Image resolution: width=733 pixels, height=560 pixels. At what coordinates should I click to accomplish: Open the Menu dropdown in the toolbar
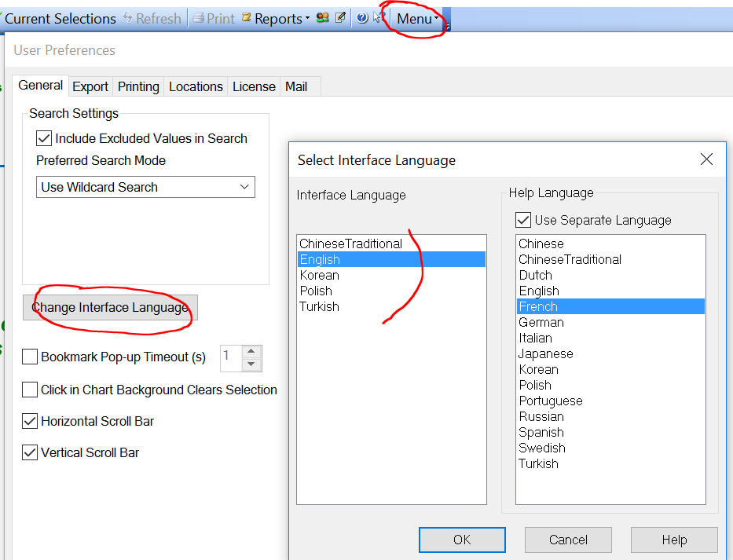pyautogui.click(x=417, y=19)
